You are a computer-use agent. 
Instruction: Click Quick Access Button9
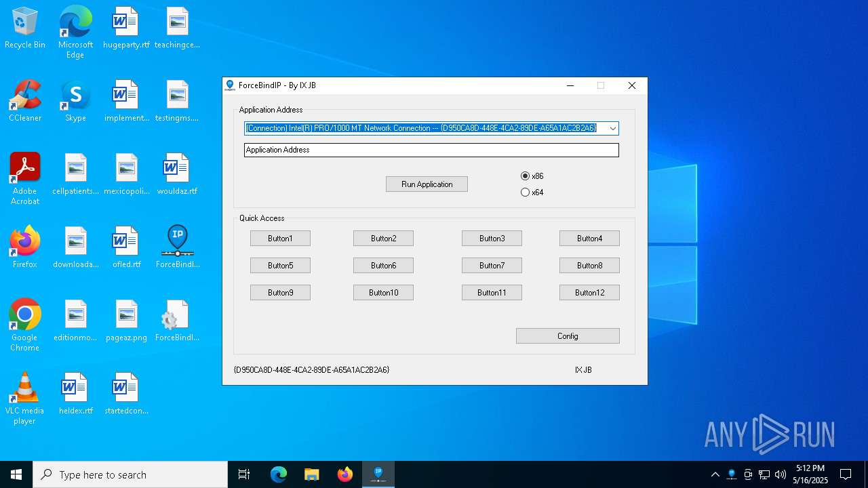[280, 293]
